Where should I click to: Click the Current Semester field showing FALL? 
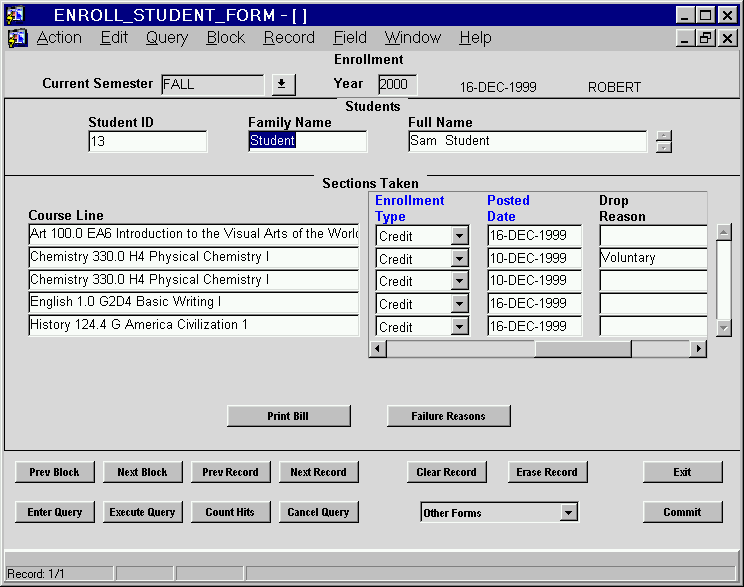pyautogui.click(x=213, y=84)
